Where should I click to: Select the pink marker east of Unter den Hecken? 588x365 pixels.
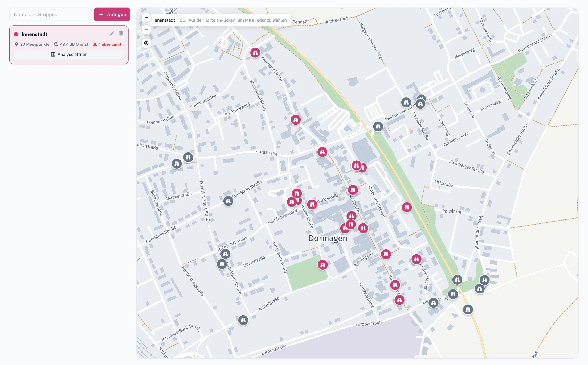[x=407, y=207]
